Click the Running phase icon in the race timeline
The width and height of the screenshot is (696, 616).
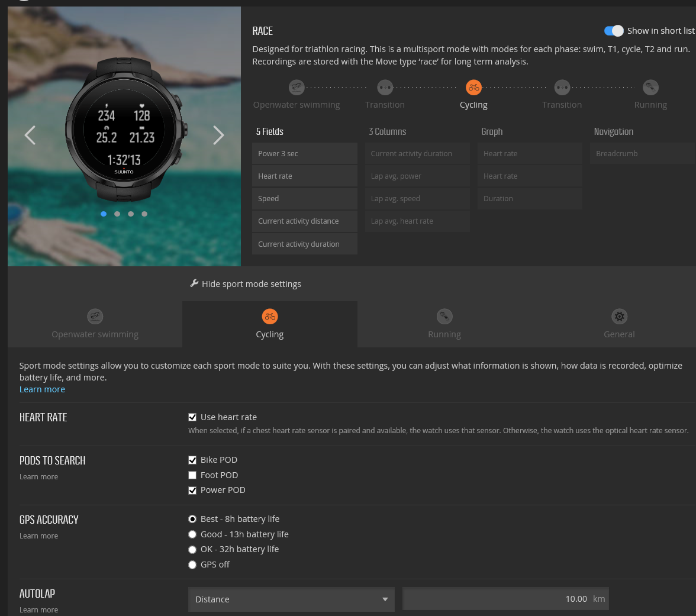(x=650, y=86)
